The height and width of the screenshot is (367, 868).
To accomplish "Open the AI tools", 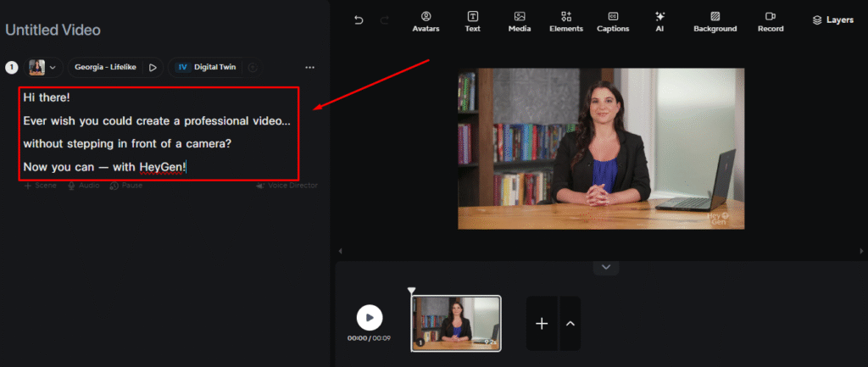I will coord(659,20).
